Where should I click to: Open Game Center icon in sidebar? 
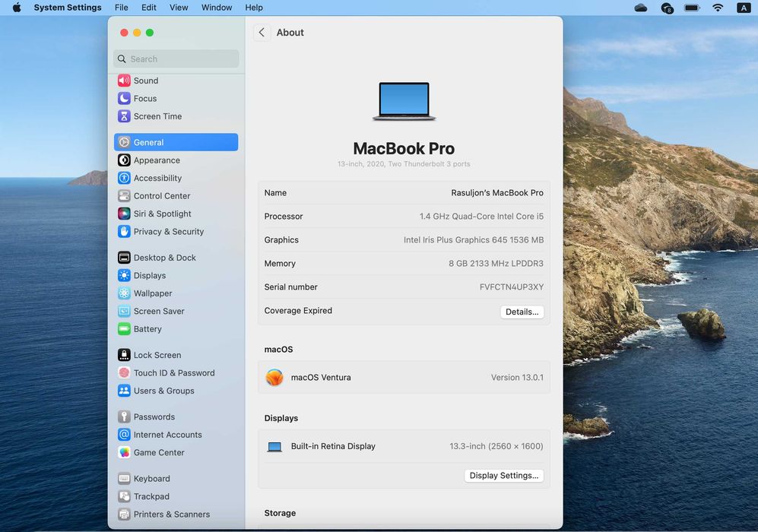pyautogui.click(x=124, y=453)
